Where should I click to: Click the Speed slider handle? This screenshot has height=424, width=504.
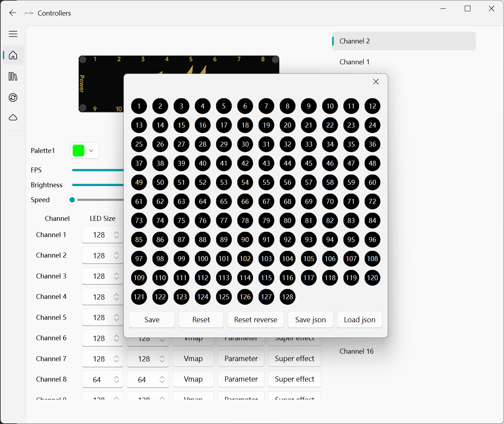tap(72, 200)
